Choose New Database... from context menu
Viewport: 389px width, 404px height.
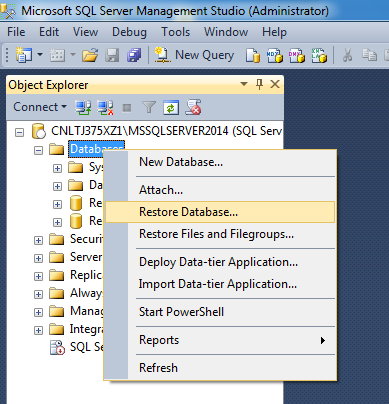pos(220,162)
